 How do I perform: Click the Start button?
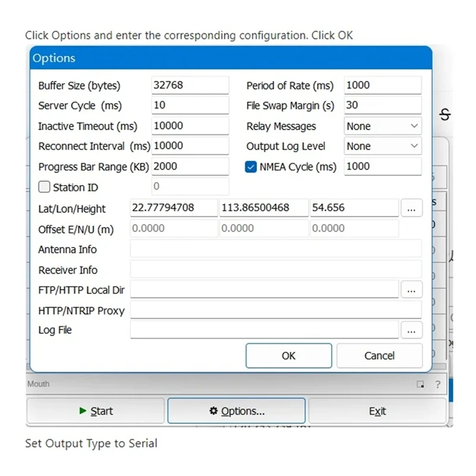coord(96,411)
